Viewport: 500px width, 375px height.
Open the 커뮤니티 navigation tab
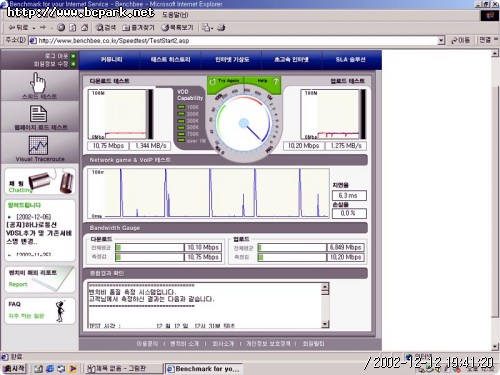pos(111,60)
